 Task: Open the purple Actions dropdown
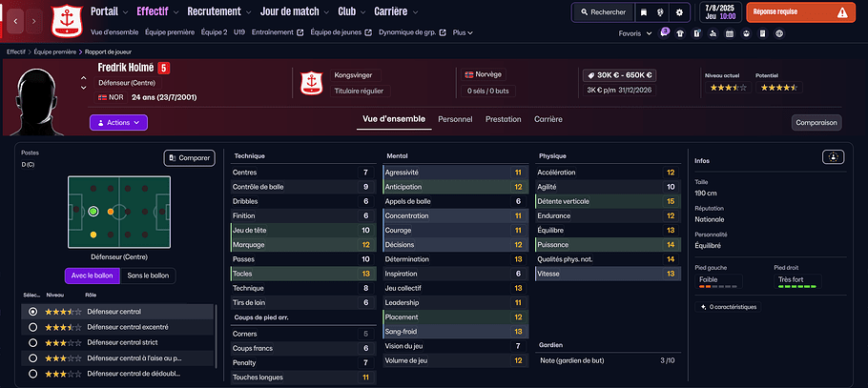[118, 122]
